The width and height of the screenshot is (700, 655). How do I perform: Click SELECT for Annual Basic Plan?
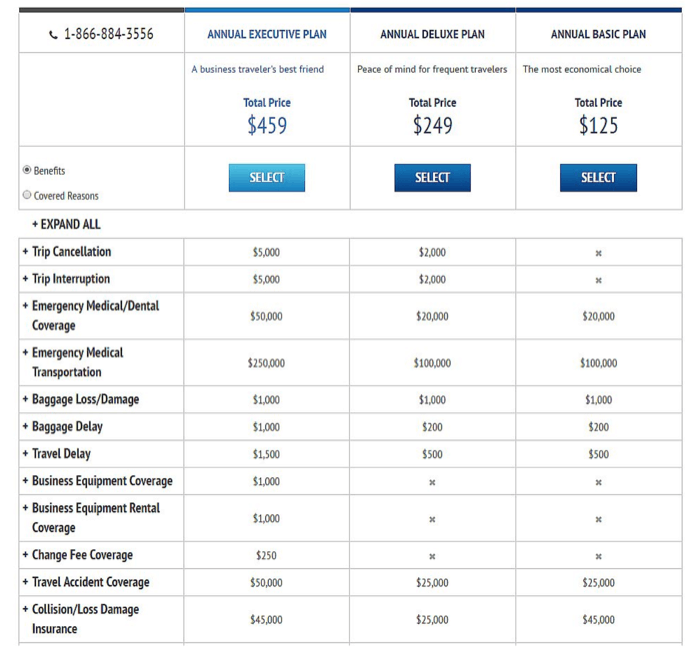(x=598, y=177)
